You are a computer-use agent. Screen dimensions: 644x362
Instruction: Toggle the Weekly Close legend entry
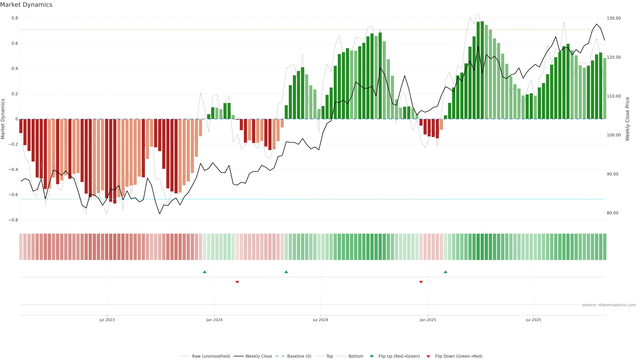(x=258, y=356)
